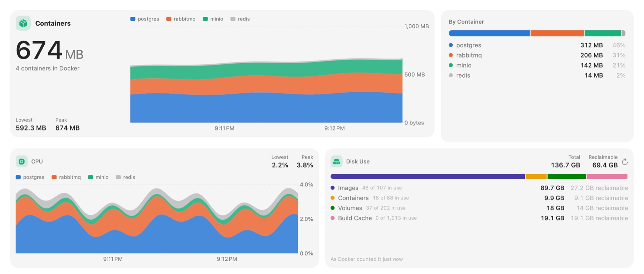The height and width of the screenshot is (274, 644).
Task: Click the Total 136.7 GB value
Action: click(565, 165)
